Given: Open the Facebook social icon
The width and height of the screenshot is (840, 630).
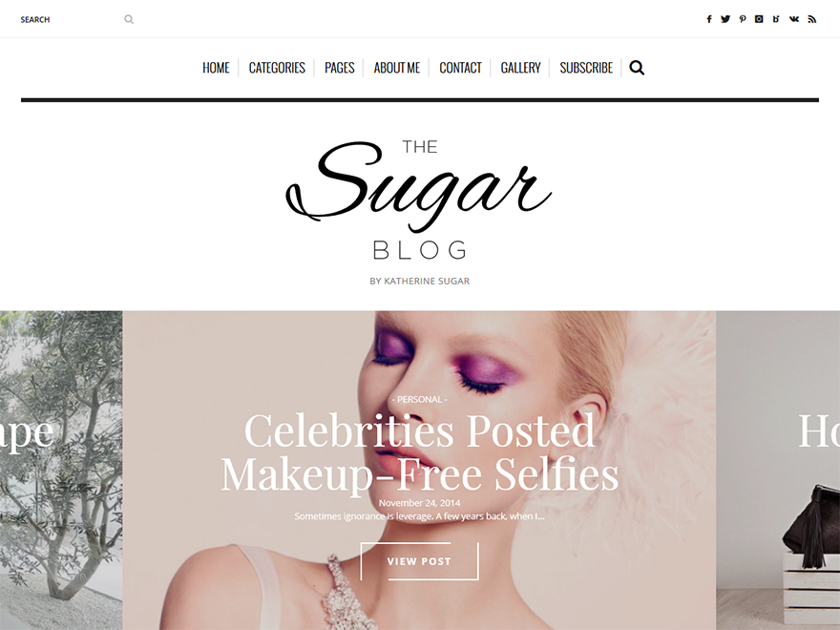Looking at the screenshot, I should click(708, 19).
